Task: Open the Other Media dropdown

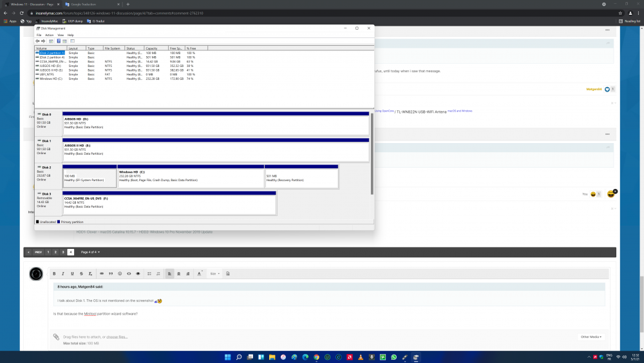Action: 591,337
